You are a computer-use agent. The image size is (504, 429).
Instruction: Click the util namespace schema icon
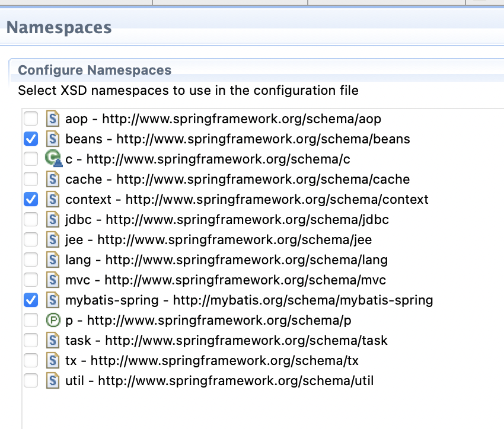click(53, 381)
